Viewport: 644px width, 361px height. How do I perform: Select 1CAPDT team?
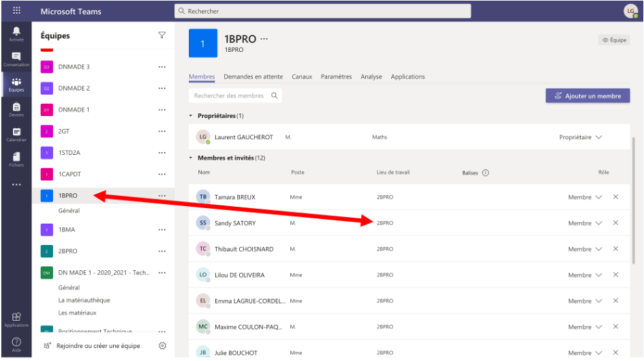point(70,174)
